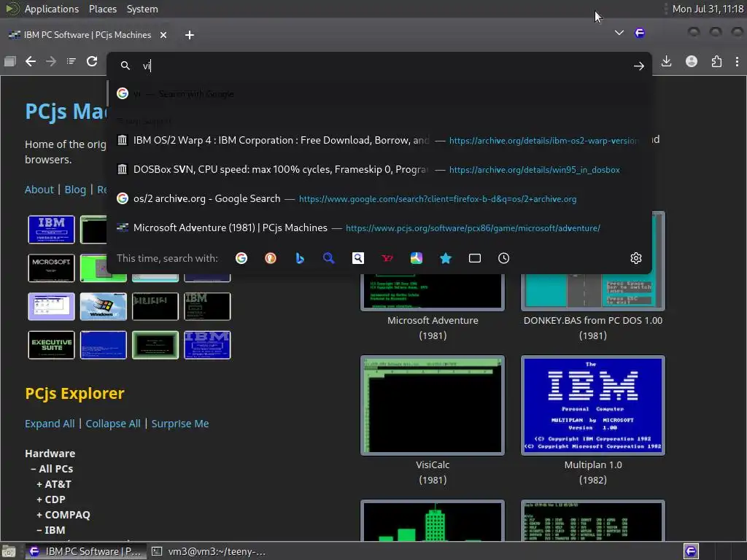Open the Executive Suite small thumbnail
The image size is (747, 560).
[x=52, y=345]
